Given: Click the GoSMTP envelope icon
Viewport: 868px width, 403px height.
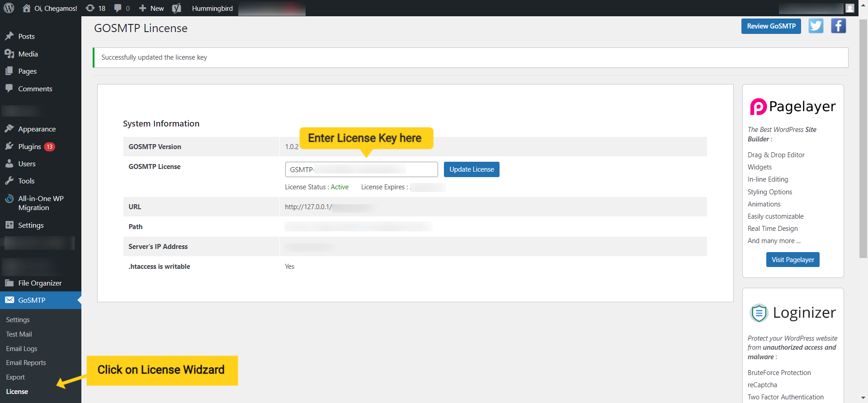Looking at the screenshot, I should pyautogui.click(x=9, y=300).
